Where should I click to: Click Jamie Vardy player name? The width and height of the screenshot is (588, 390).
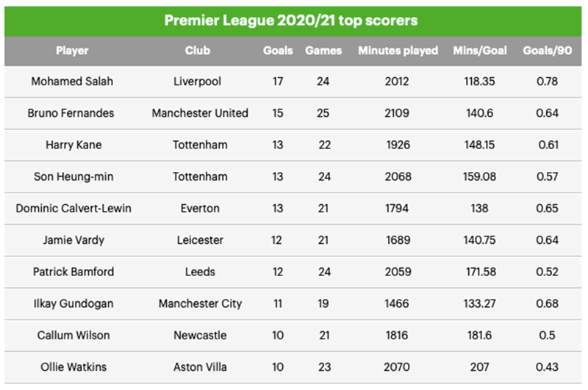(x=72, y=240)
